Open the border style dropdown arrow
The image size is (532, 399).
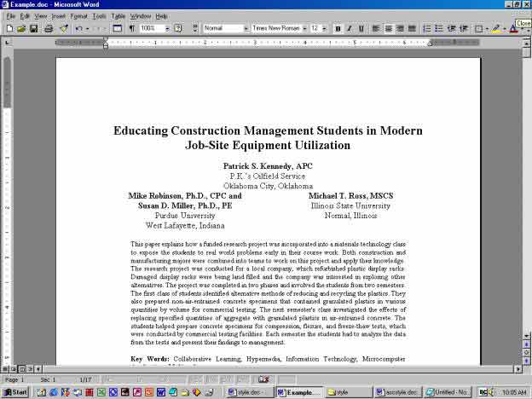tap(487, 29)
